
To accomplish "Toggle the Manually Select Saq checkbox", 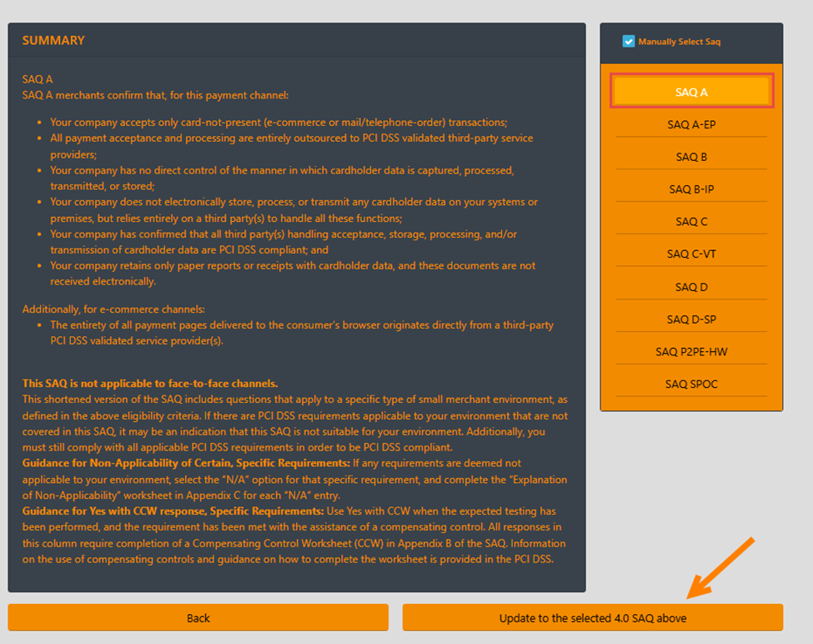I will click(629, 42).
